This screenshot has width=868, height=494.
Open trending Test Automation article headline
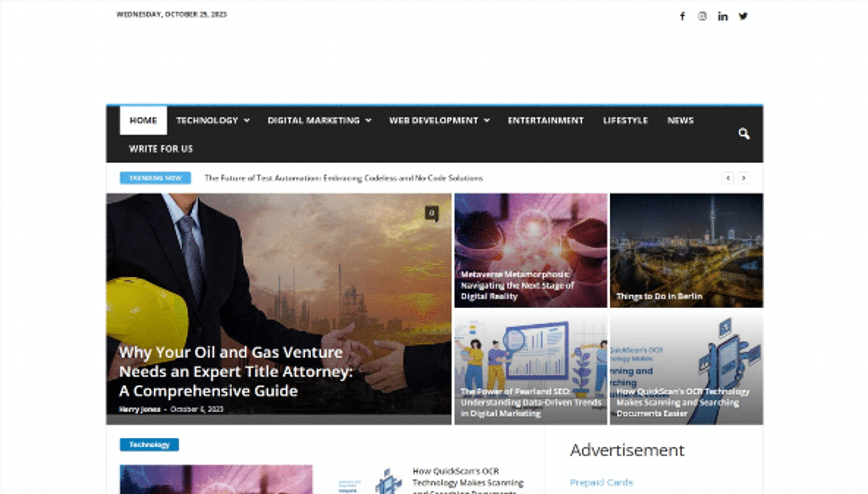[343, 178]
